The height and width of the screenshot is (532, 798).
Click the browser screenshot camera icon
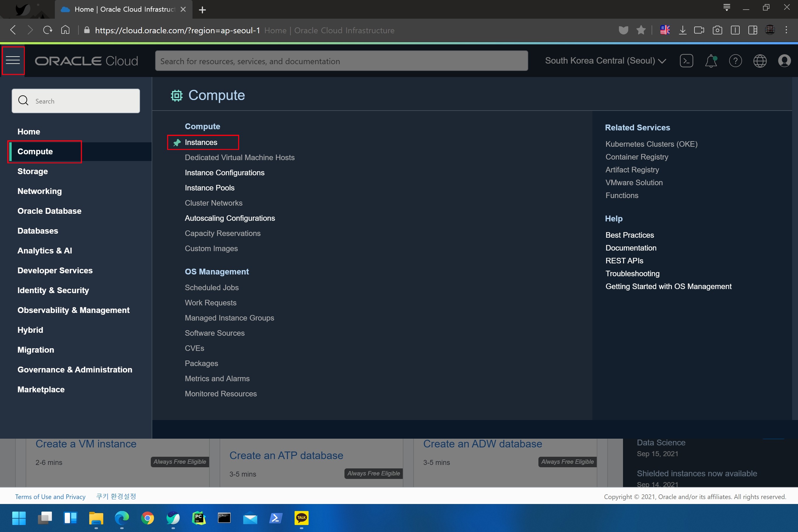coord(717,30)
